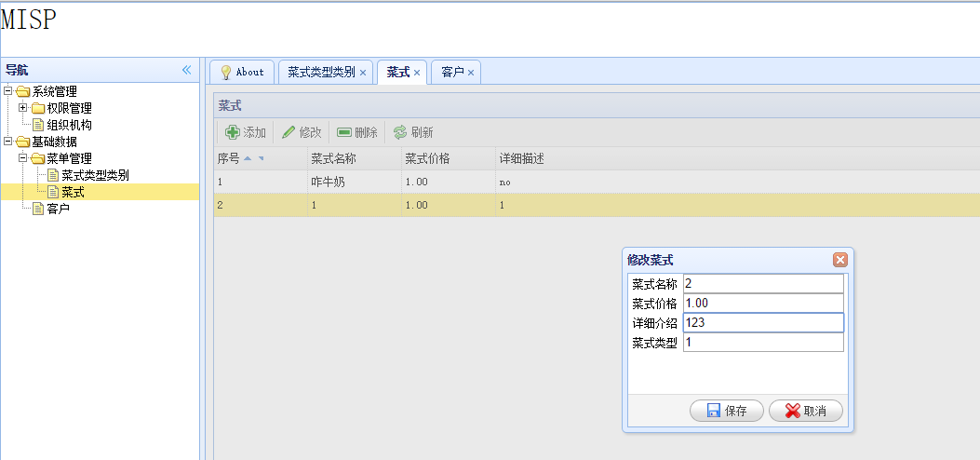This screenshot has width=980, height=460.
Task: Close the 菜式 tab
Action: coord(416,73)
